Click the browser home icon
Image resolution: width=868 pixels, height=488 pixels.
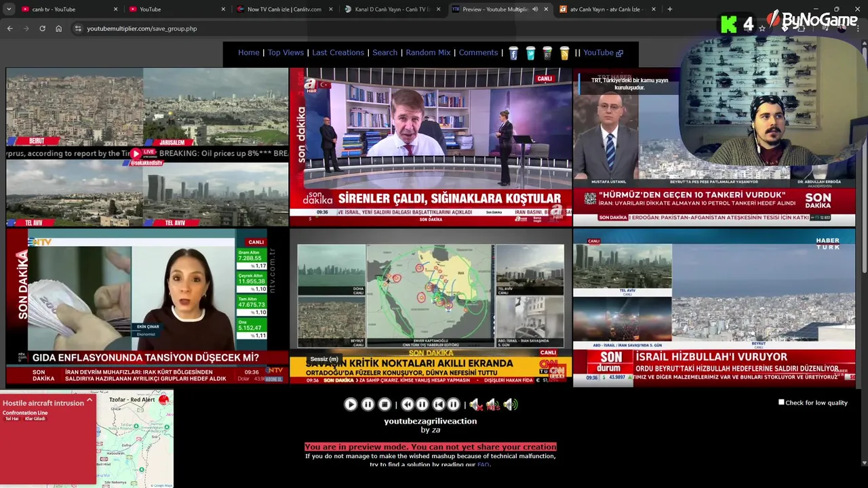coord(58,28)
